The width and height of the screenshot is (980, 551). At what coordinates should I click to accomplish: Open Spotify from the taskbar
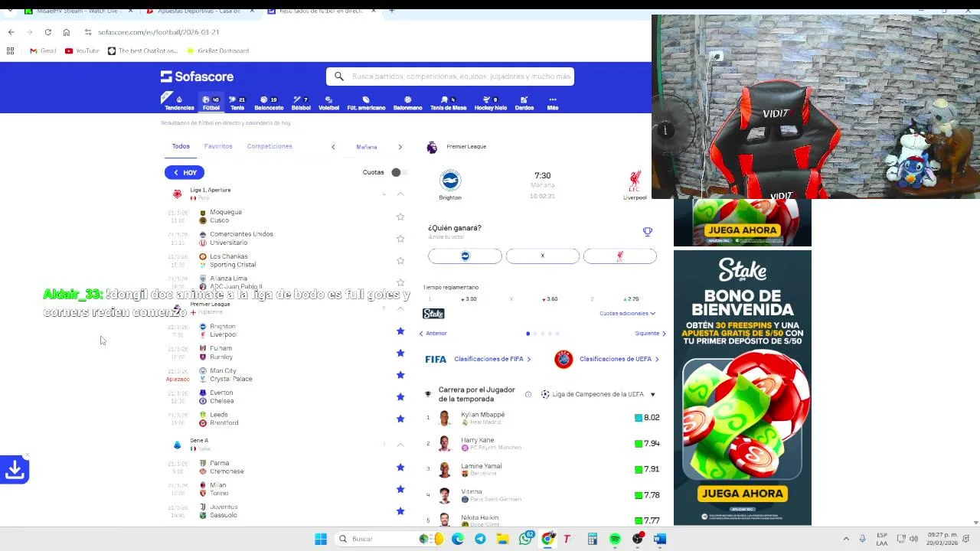pos(615,539)
